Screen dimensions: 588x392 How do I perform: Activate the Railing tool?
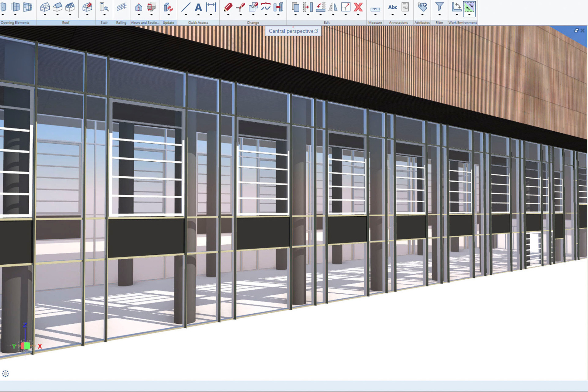[x=121, y=7]
